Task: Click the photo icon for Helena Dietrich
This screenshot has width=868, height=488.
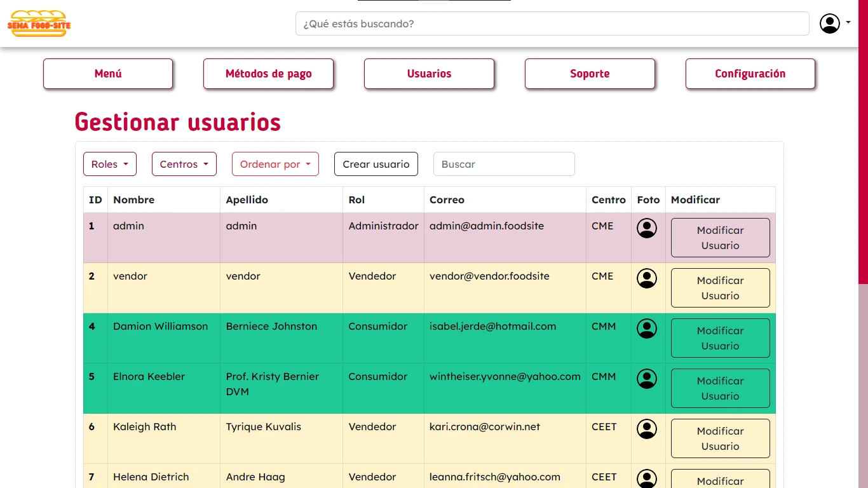Action: [647, 478]
